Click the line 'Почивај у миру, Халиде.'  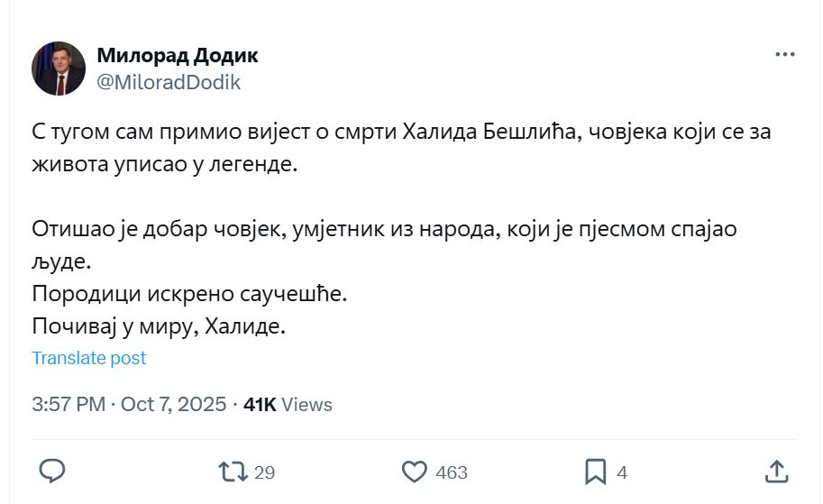[159, 325]
